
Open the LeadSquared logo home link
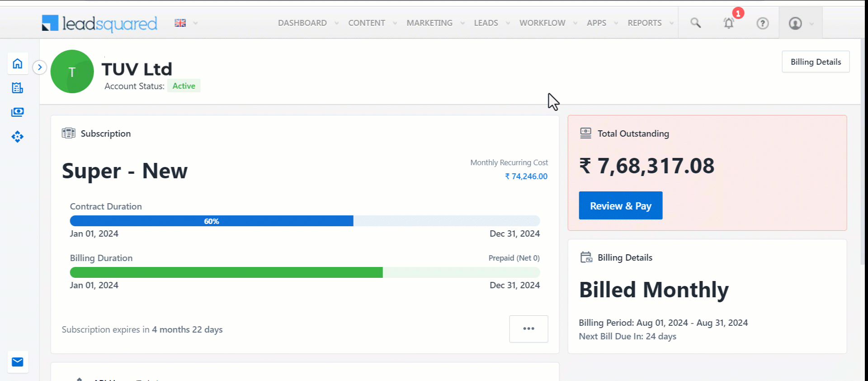pyautogui.click(x=99, y=24)
